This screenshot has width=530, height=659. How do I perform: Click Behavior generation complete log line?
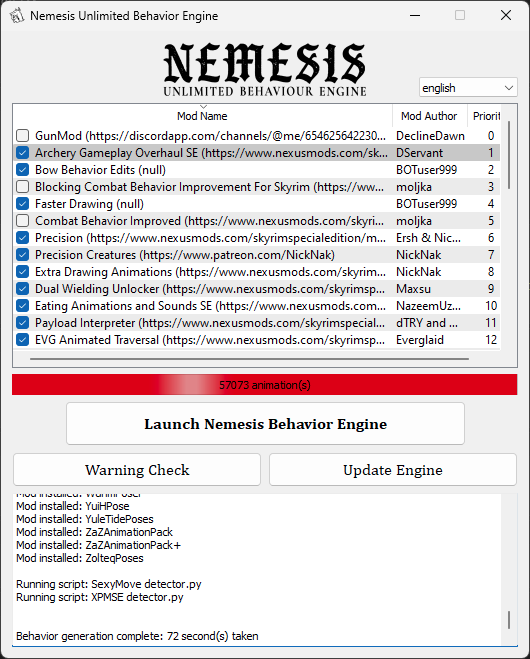coord(137,636)
